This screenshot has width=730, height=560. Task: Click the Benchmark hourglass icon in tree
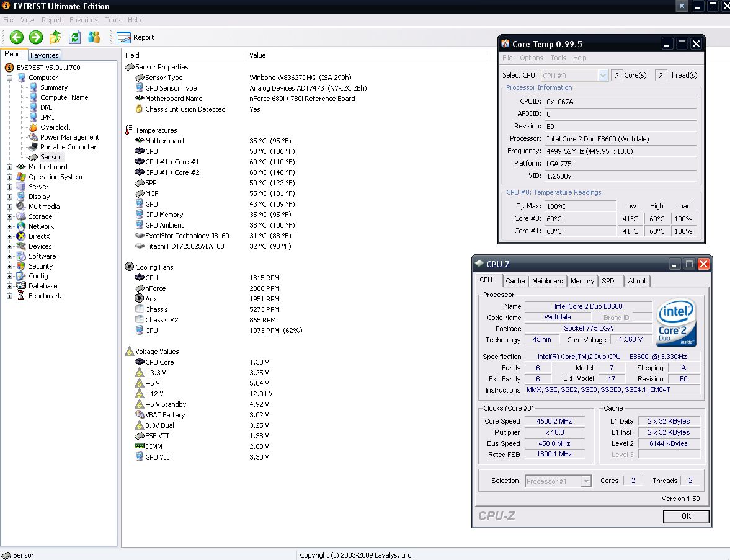(x=21, y=296)
